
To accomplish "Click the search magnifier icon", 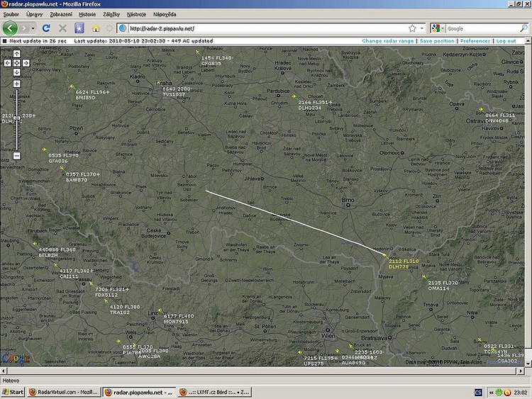I will pyautogui.click(x=523, y=28).
